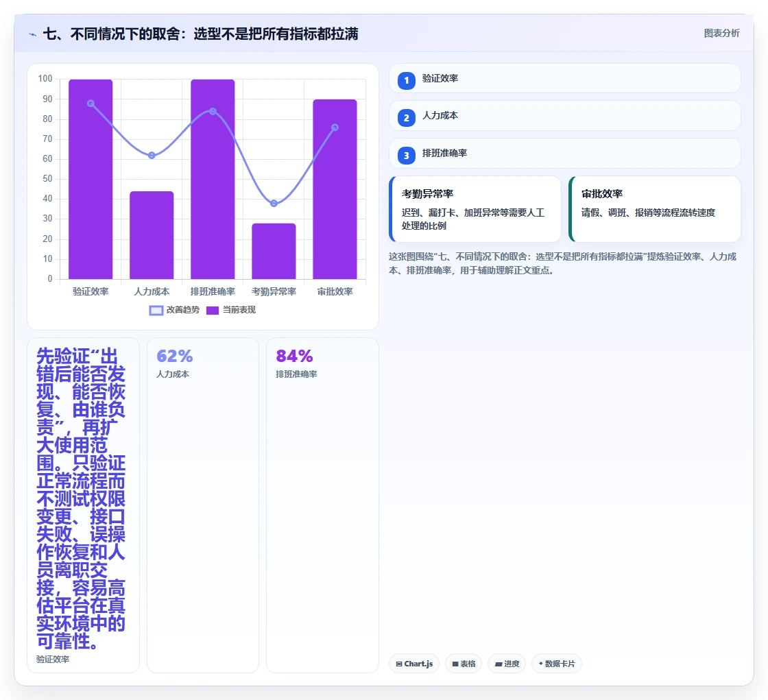Viewport: 768px width, 700px height.
Task: Click the 数据卡片 star icon
Action: [x=541, y=664]
